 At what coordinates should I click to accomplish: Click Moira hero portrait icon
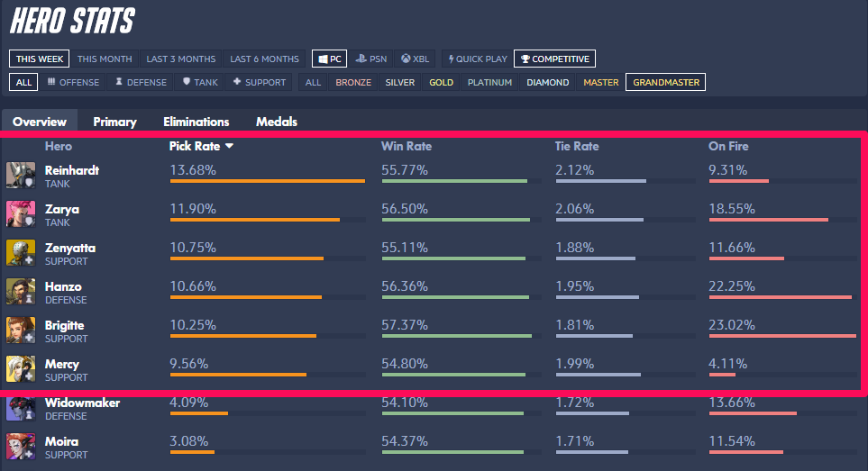21,446
